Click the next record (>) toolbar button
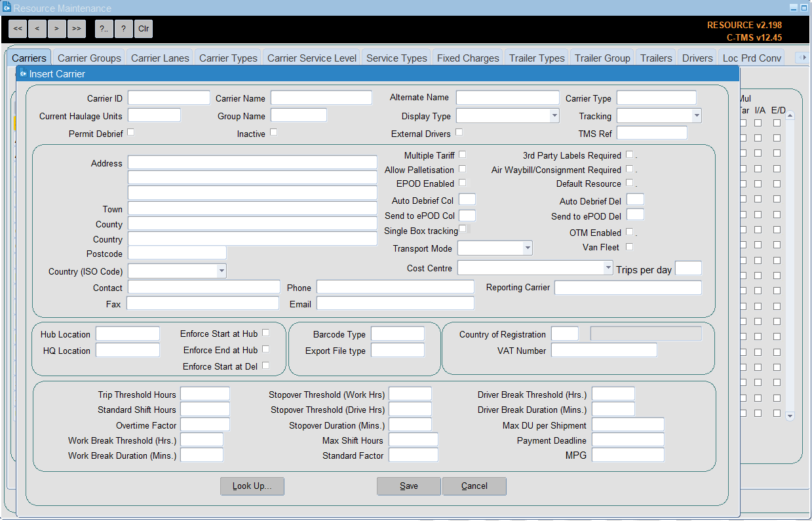This screenshot has width=812, height=521. click(x=57, y=29)
